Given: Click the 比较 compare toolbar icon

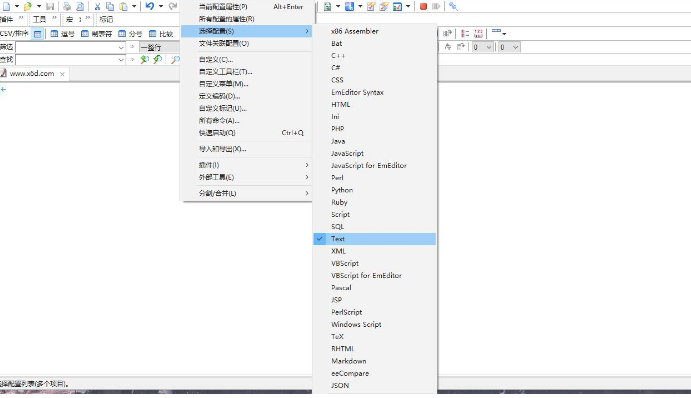Looking at the screenshot, I should coord(161,34).
